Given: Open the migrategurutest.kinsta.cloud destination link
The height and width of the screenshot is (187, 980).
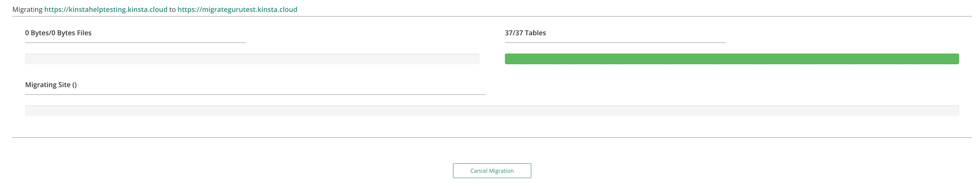Looking at the screenshot, I should click(236, 9).
